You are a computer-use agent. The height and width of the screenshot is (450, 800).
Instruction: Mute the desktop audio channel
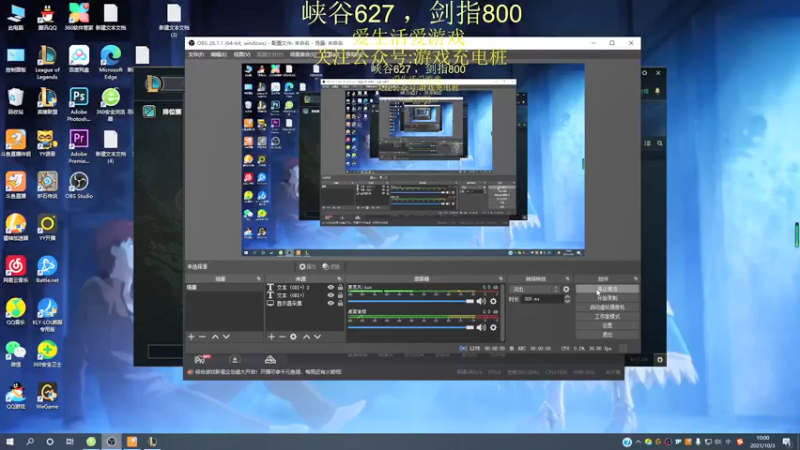(x=481, y=328)
